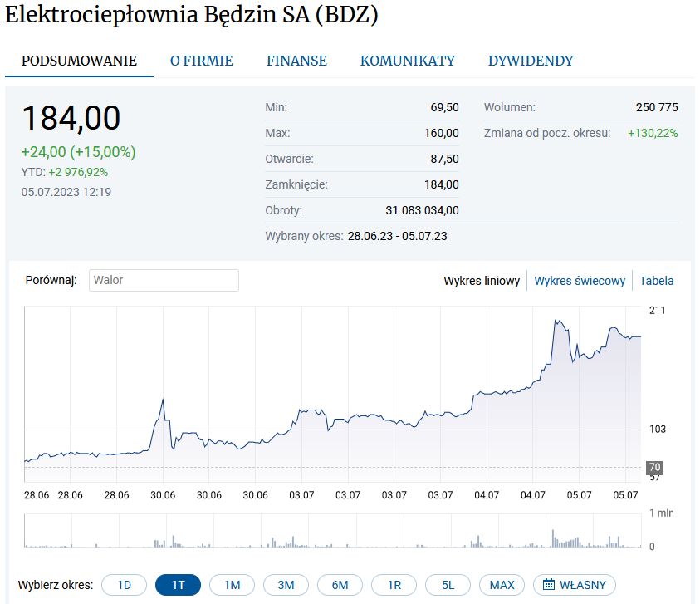The height and width of the screenshot is (604, 700).
Task: Switch chart to 5L period
Action: (x=448, y=585)
